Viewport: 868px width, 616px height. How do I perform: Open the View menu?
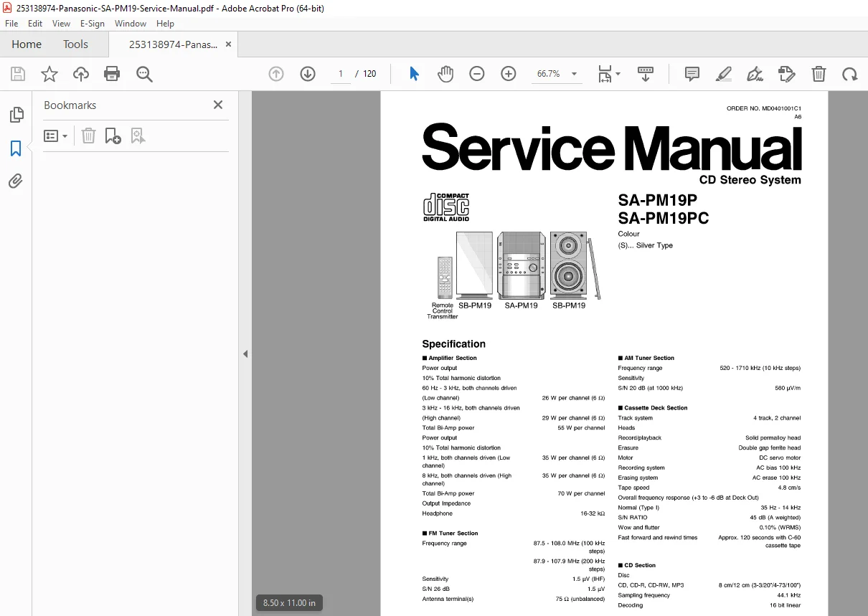click(x=61, y=24)
